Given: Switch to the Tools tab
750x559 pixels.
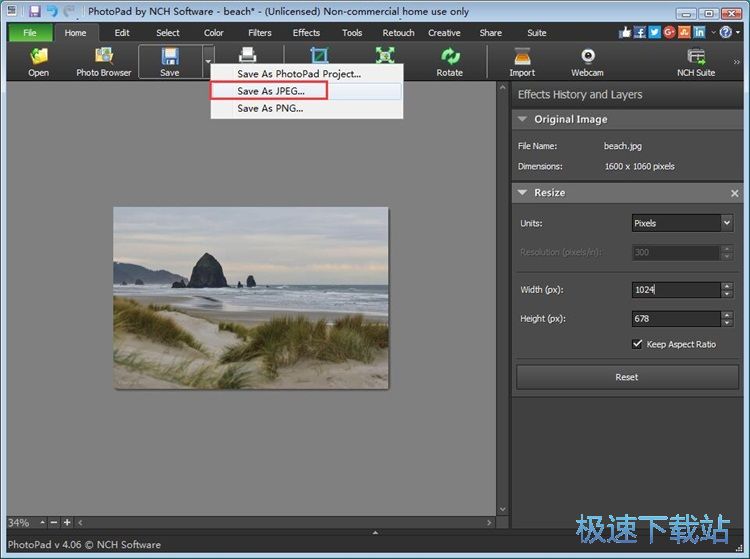Looking at the screenshot, I should [352, 33].
